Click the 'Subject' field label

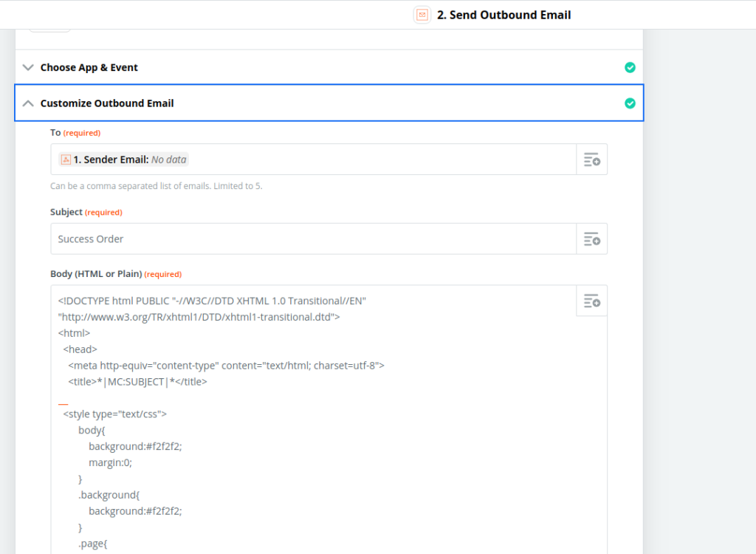tap(66, 212)
